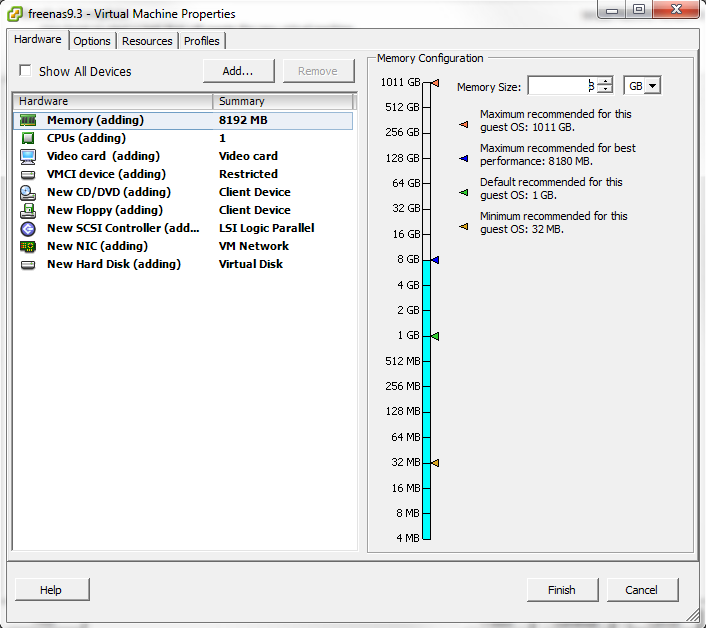Select the New Floppy (adding) row
The image size is (706, 628).
click(183, 210)
